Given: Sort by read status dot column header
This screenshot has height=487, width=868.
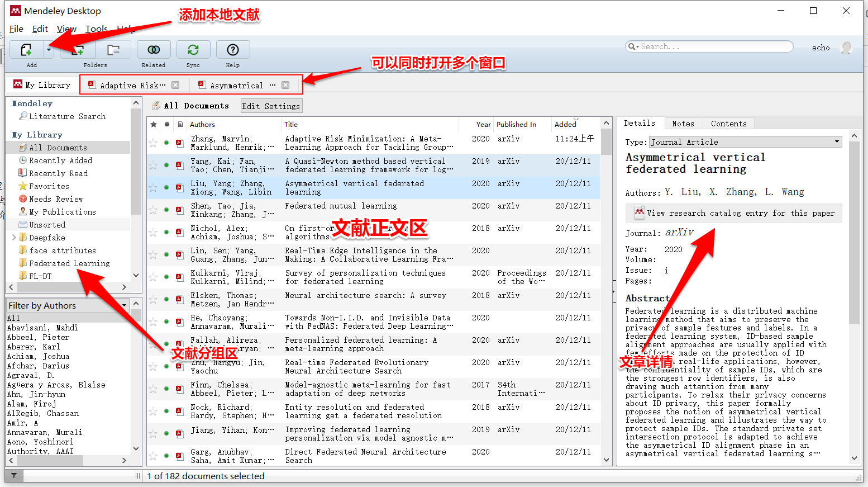Looking at the screenshot, I should [x=166, y=124].
